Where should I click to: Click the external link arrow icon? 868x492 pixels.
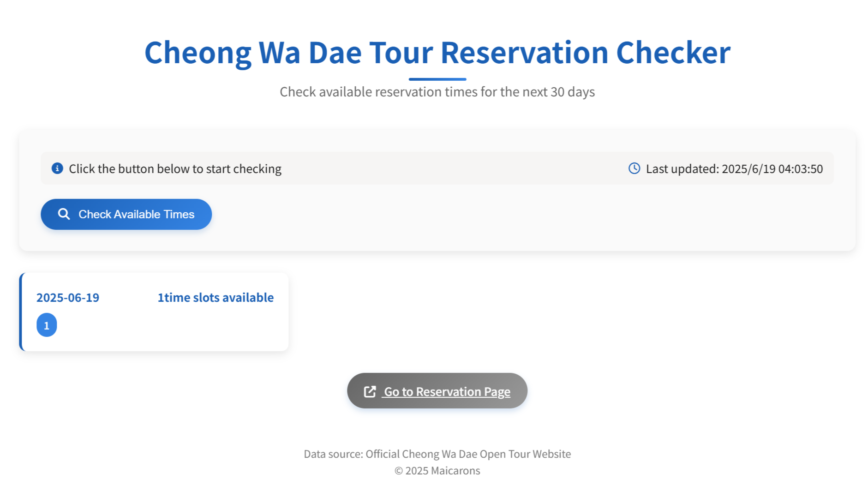(x=370, y=391)
